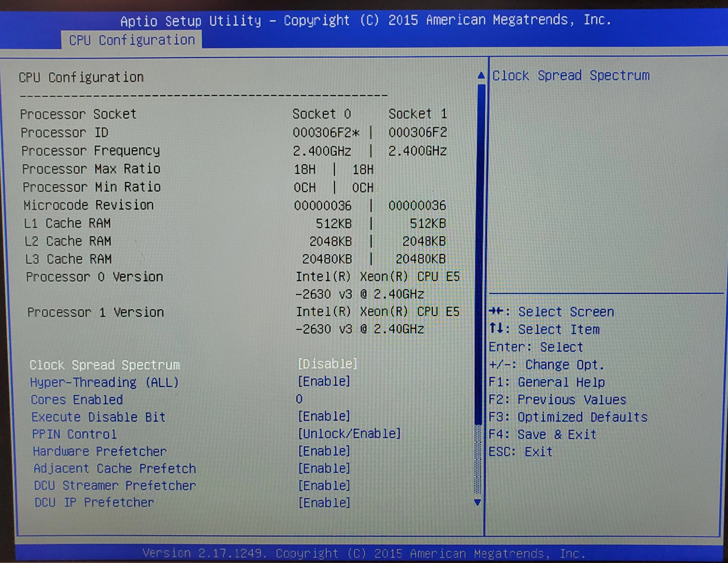Click the Processor Socket label

[x=78, y=114]
